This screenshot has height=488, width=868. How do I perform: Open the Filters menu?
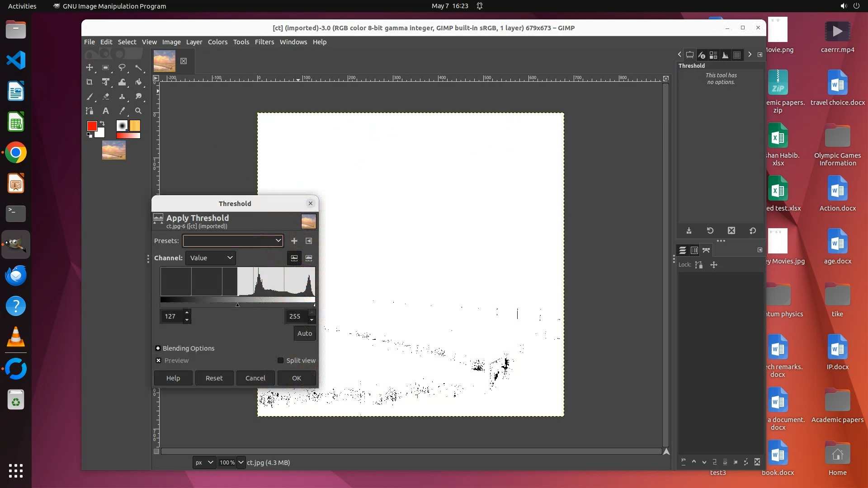click(x=264, y=42)
